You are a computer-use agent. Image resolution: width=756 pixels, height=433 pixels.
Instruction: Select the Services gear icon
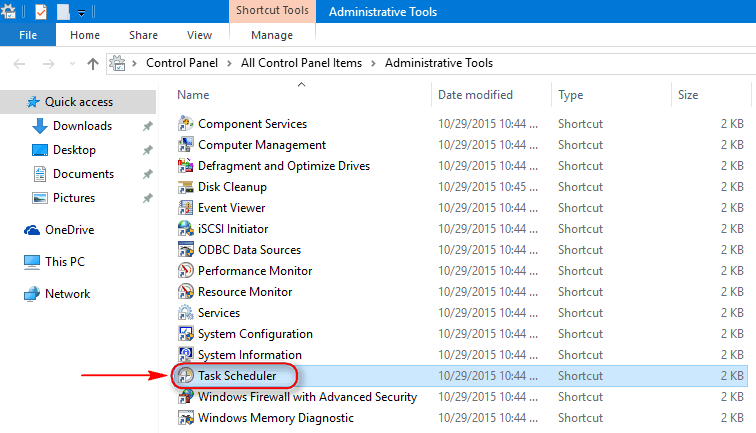coord(186,312)
